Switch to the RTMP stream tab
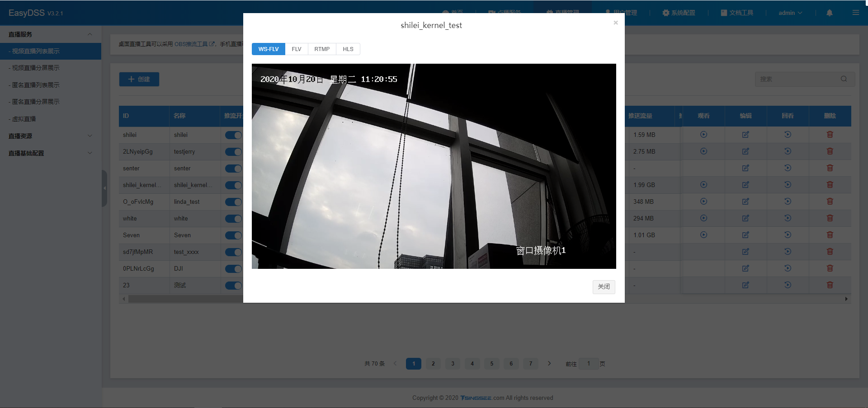 (322, 49)
